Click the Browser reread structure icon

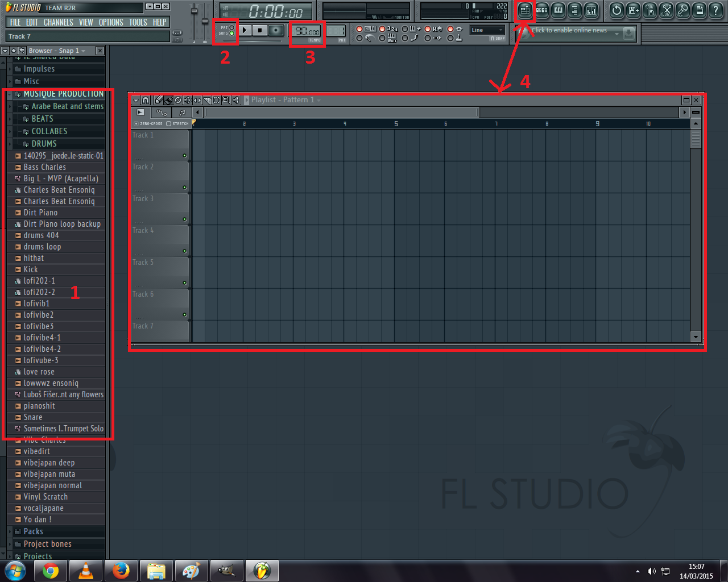pyautogui.click(x=22, y=51)
